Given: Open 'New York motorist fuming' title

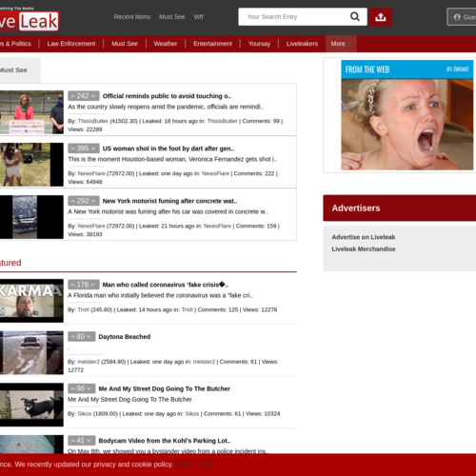Looking at the screenshot, I should click(169, 201).
